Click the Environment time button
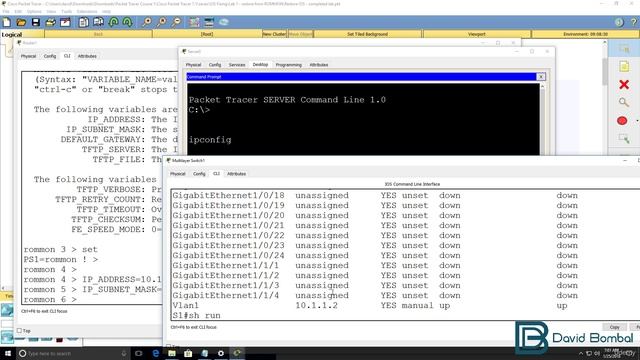Screen dimensions: 640x360 pos(585,34)
